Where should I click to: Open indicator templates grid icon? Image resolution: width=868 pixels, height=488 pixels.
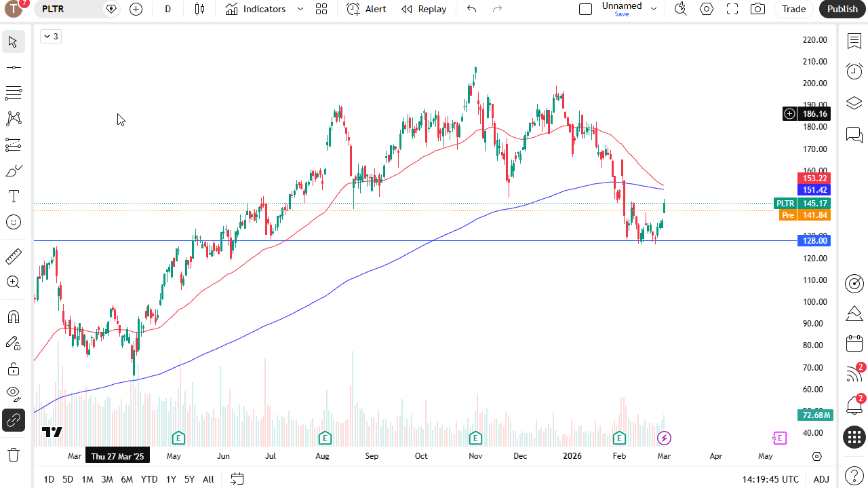tap(321, 9)
